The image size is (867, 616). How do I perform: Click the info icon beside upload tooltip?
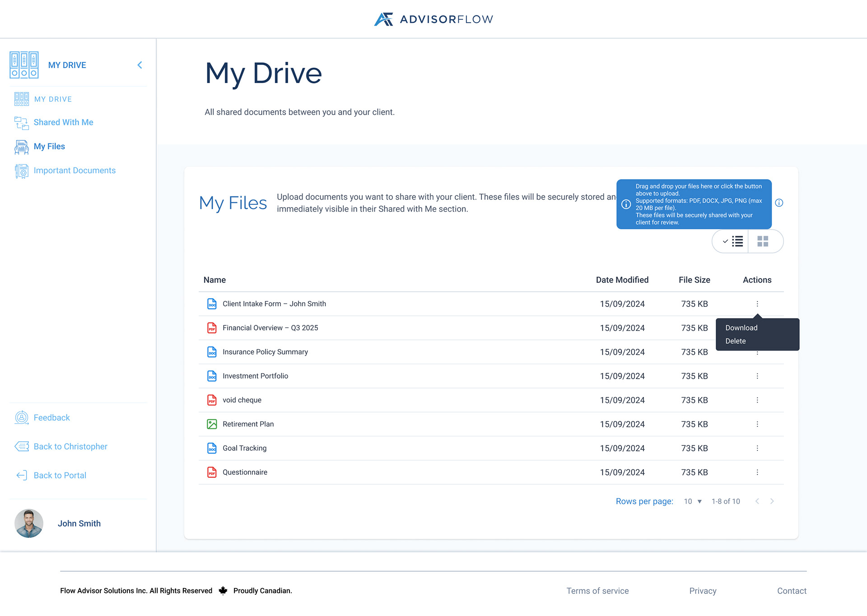tap(779, 203)
